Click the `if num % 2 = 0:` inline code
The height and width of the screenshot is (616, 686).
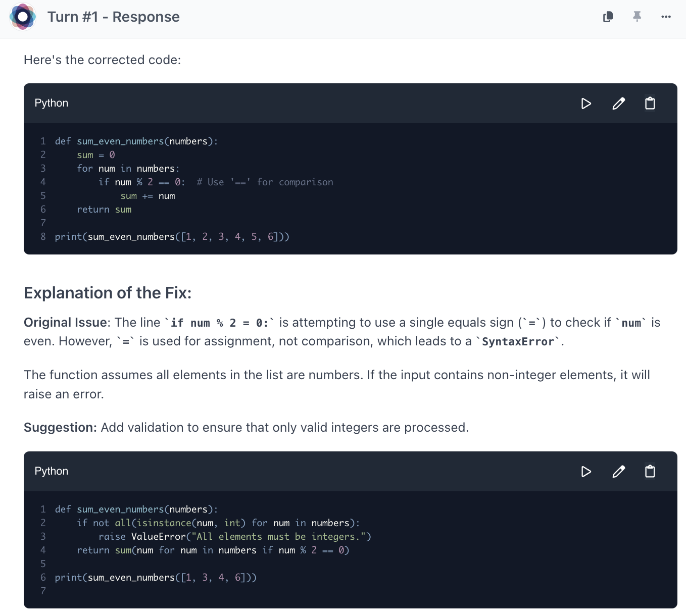[220, 323]
